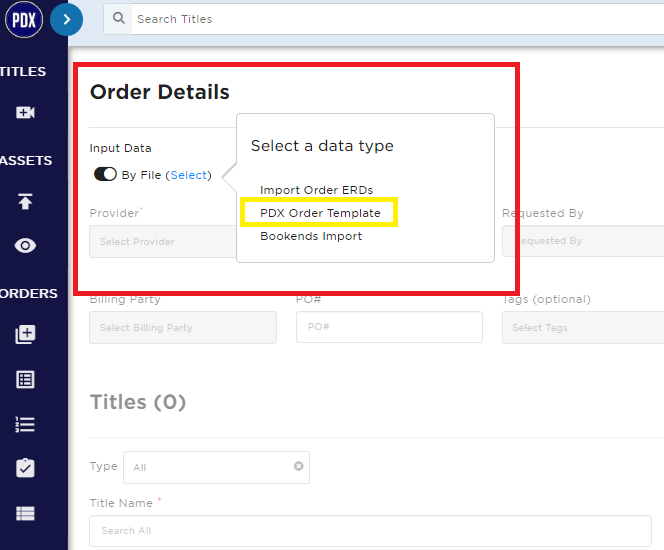Open the Select Billing Party dropdown

coord(183,327)
